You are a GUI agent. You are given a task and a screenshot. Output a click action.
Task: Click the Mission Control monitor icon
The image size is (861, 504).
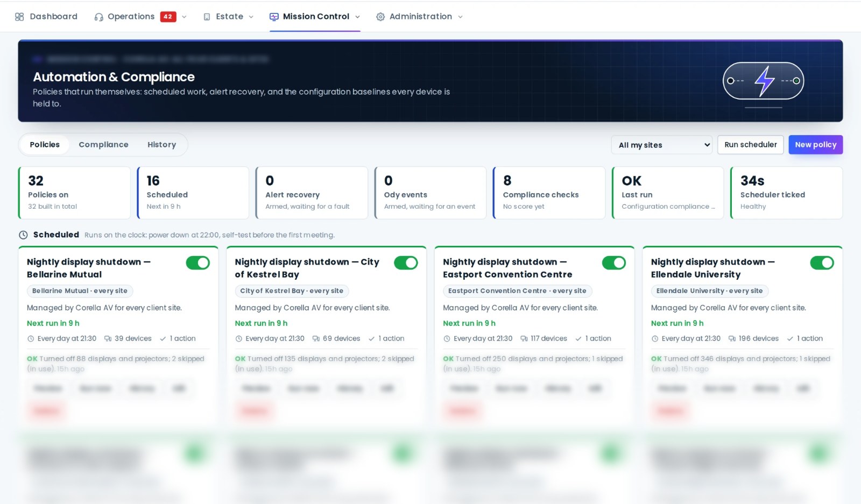tap(274, 17)
